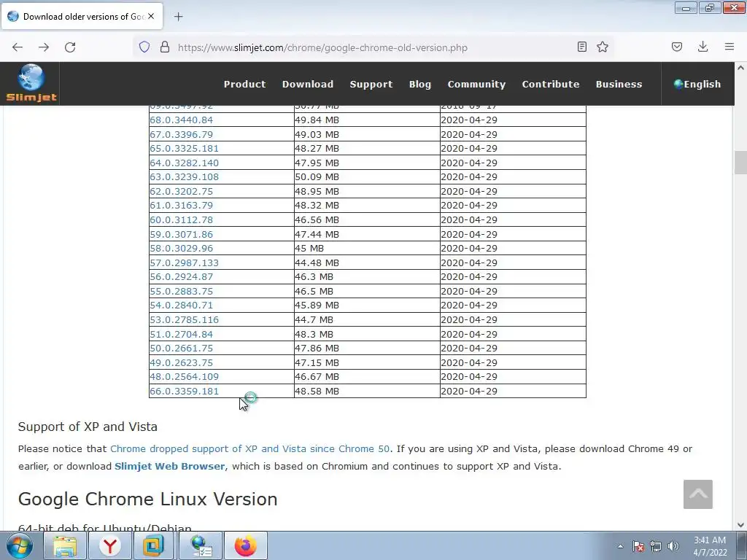Open the Firefox application menu
The height and width of the screenshot is (560, 747).
[729, 47]
